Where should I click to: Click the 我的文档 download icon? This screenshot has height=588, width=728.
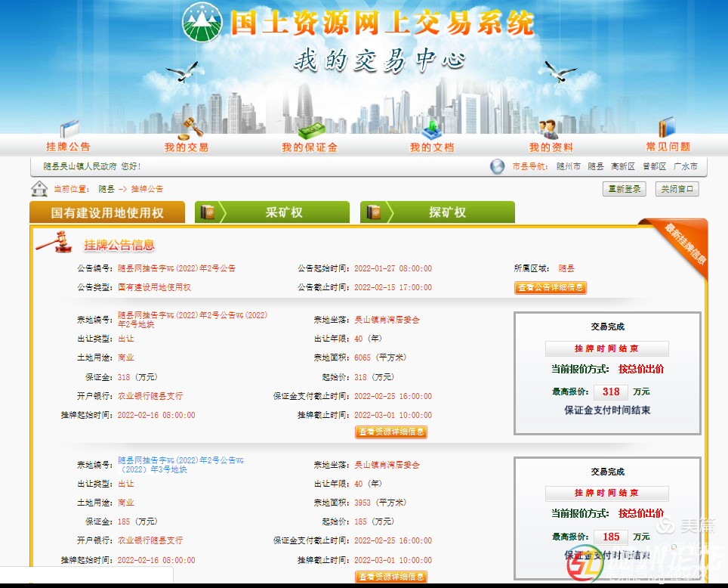coord(431,128)
